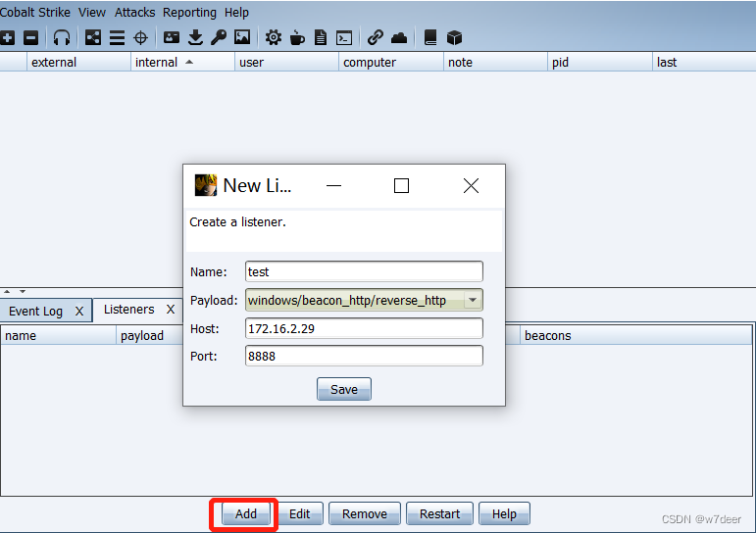This screenshot has width=756, height=533.
Task: Switch to the target table crosshair icon
Action: 141,37
